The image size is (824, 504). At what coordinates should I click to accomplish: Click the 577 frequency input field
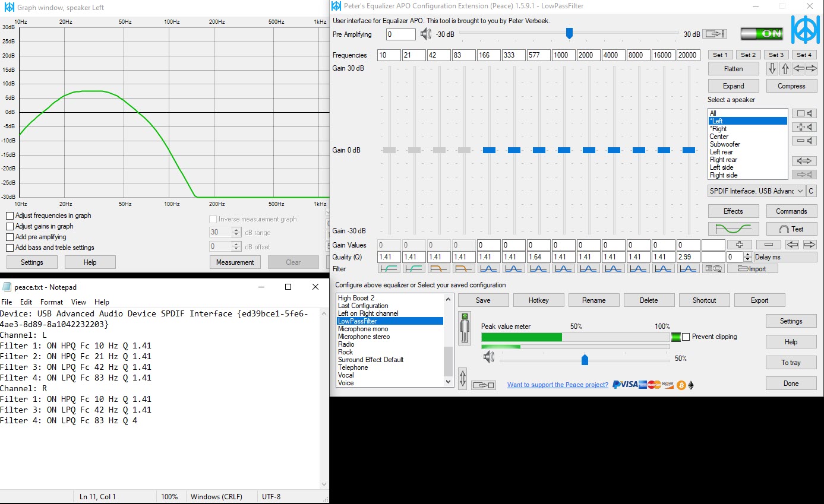pos(539,55)
